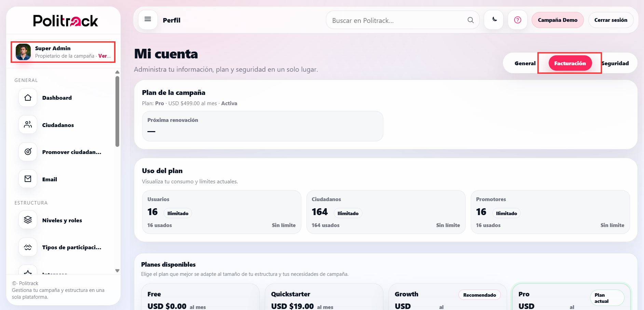This screenshot has width=644, height=310.
Task: Click the Tipos de participación icon
Action: point(27,247)
